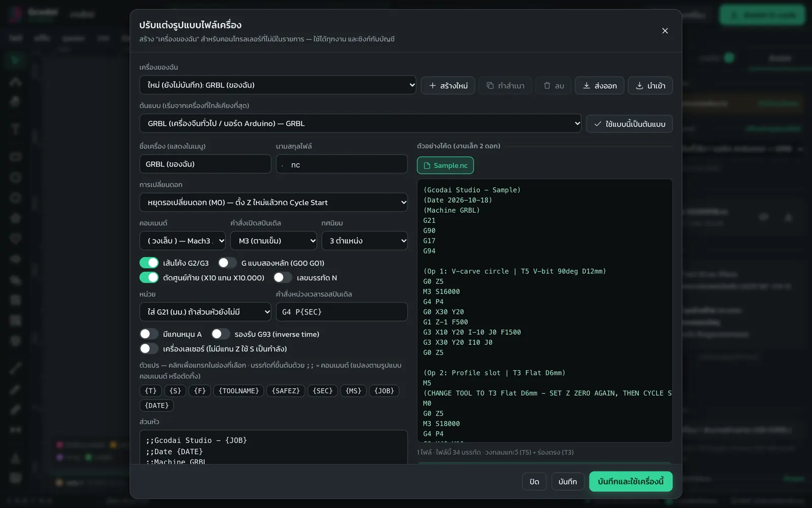
Task: Click the นำเข้า (import) button
Action: point(650,85)
